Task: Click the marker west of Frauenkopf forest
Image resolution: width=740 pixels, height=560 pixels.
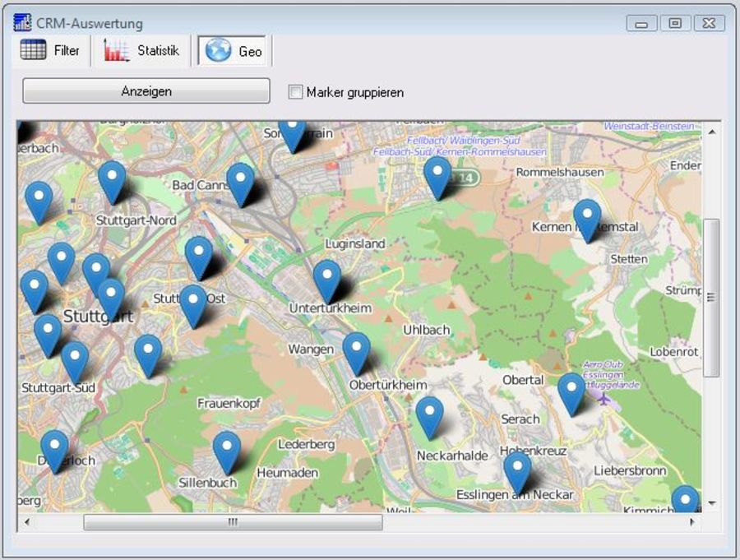Action: click(x=148, y=357)
